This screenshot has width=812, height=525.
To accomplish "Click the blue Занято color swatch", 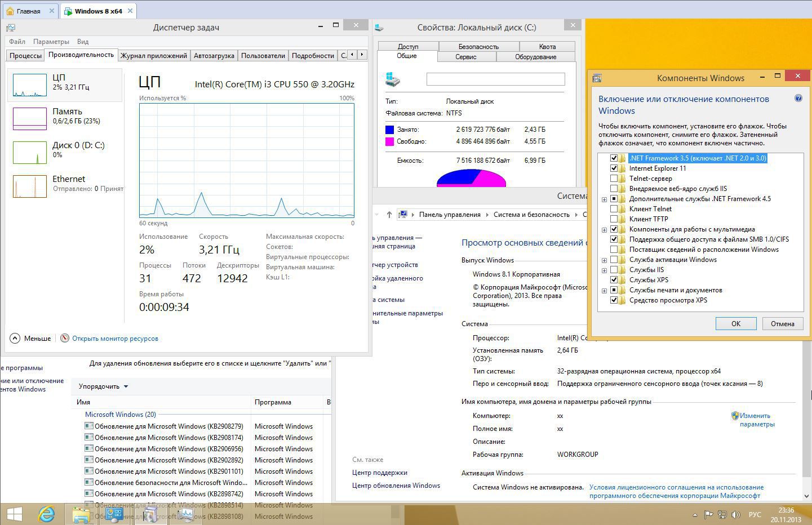I will pos(389,130).
